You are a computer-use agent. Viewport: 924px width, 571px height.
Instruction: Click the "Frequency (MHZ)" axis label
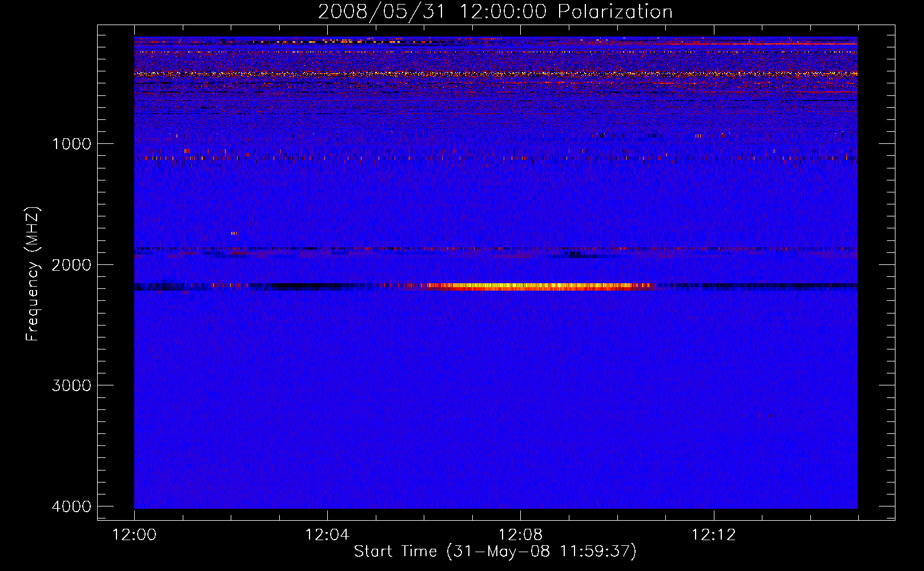coord(33,274)
